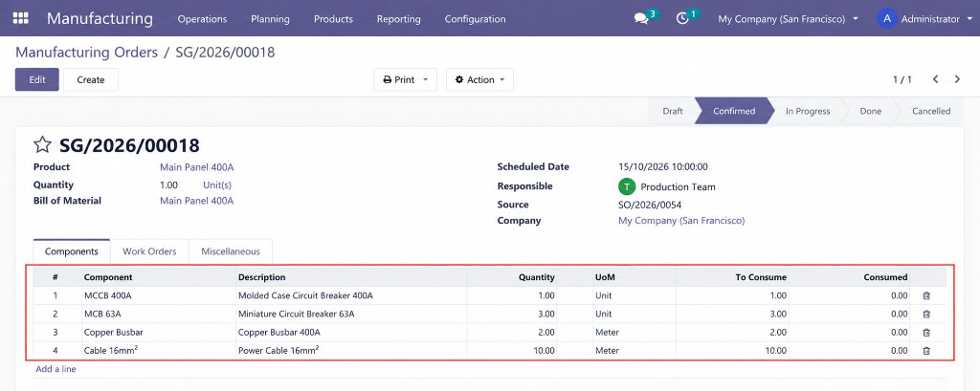Open the conversations chat icon

click(x=641, y=19)
